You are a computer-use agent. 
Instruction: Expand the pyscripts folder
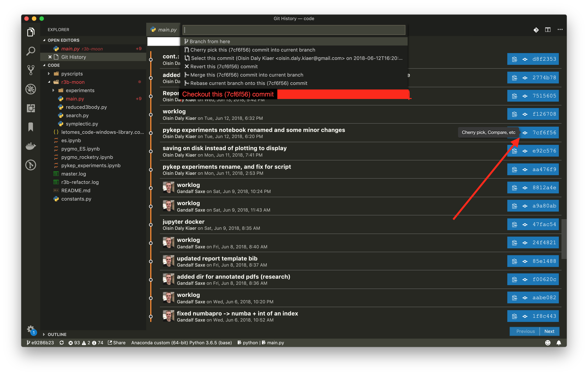[x=49, y=74]
